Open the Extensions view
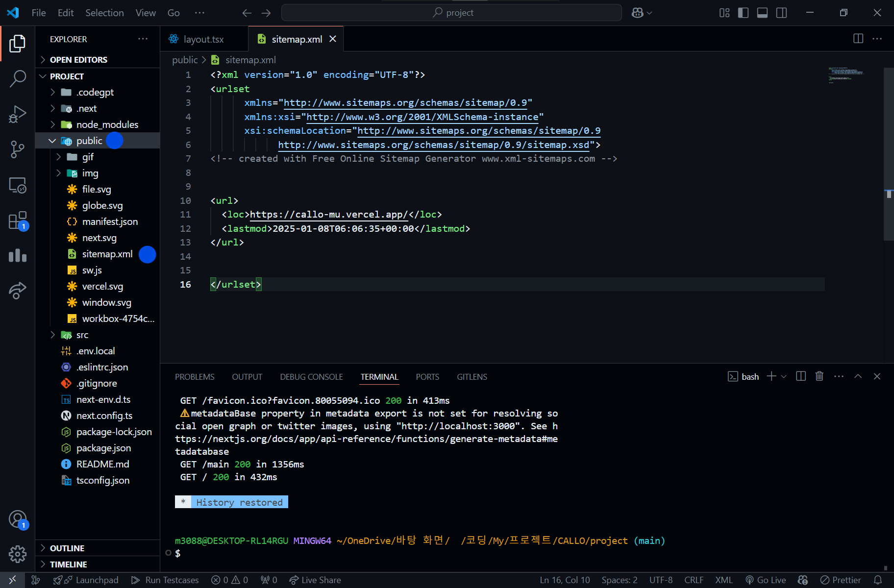The width and height of the screenshot is (894, 588). [x=17, y=220]
